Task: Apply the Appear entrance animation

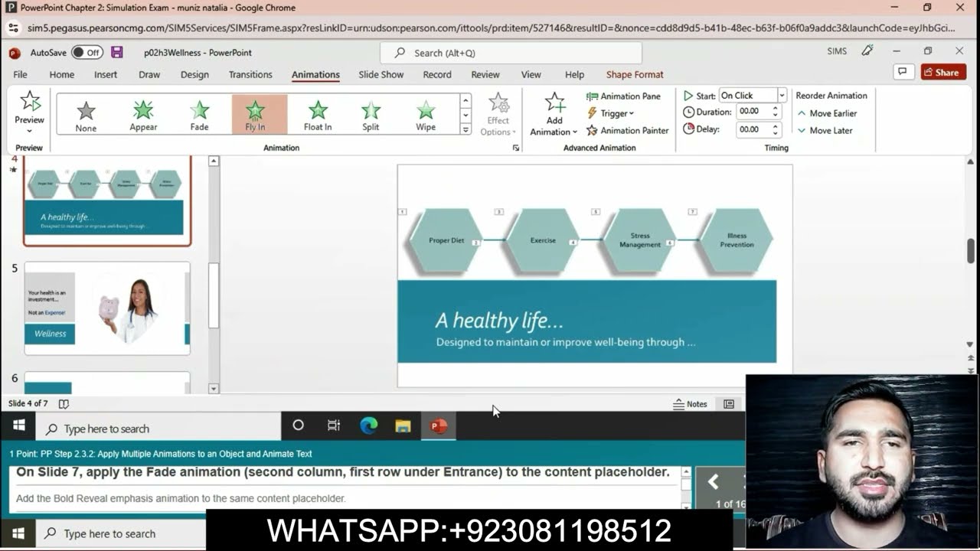Action: [x=143, y=116]
